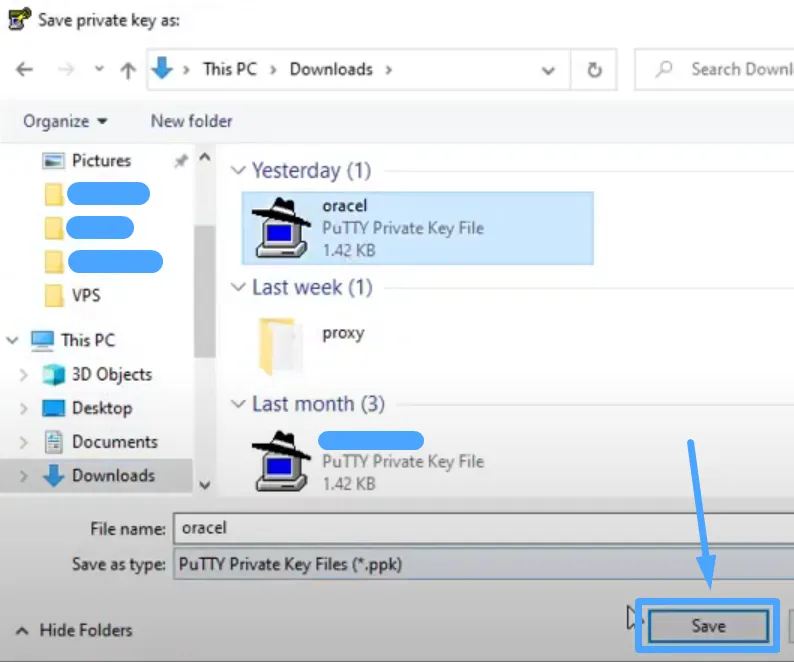Screen dimensions: 794x662
Task: Click the File name input field
Action: pyautogui.click(x=484, y=528)
